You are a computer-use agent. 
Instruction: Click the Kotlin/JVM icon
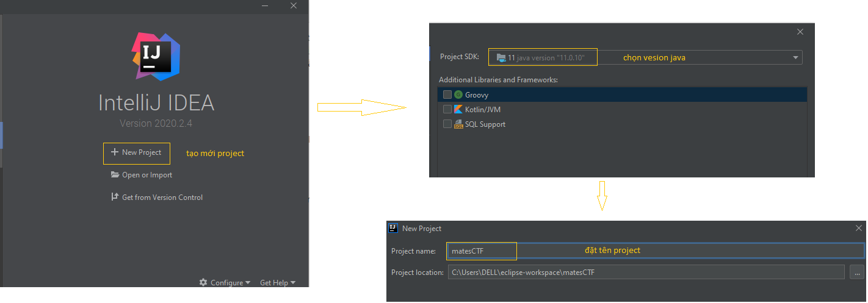458,109
